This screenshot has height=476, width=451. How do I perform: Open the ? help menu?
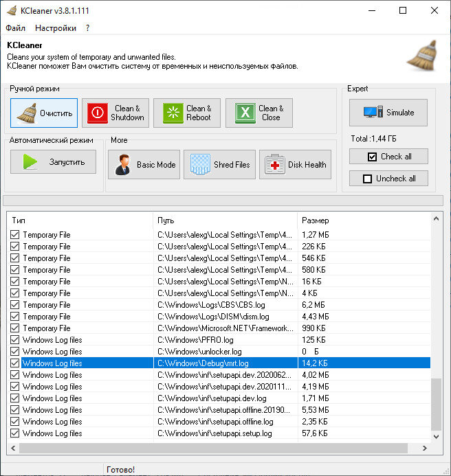tap(87, 28)
